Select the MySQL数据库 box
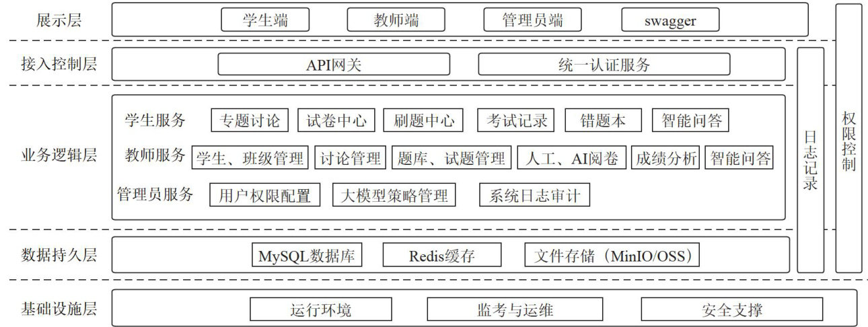This screenshot has width=868, height=327. (x=308, y=256)
